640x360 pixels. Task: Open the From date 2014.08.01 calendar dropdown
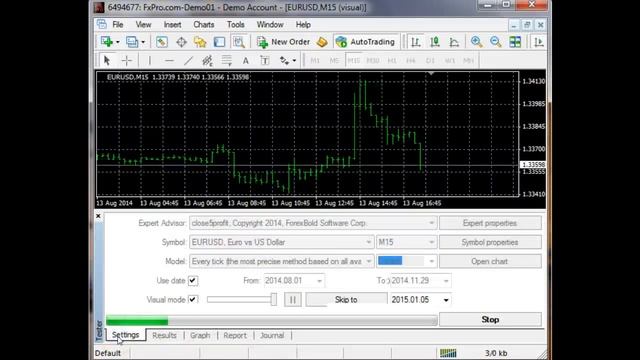coord(319,281)
